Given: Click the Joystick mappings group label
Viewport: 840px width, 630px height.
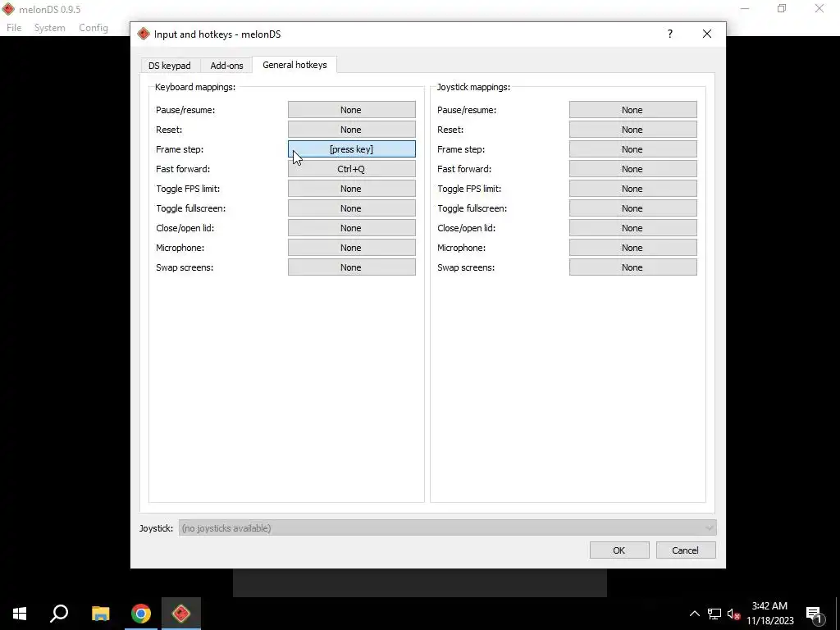Looking at the screenshot, I should 473,87.
